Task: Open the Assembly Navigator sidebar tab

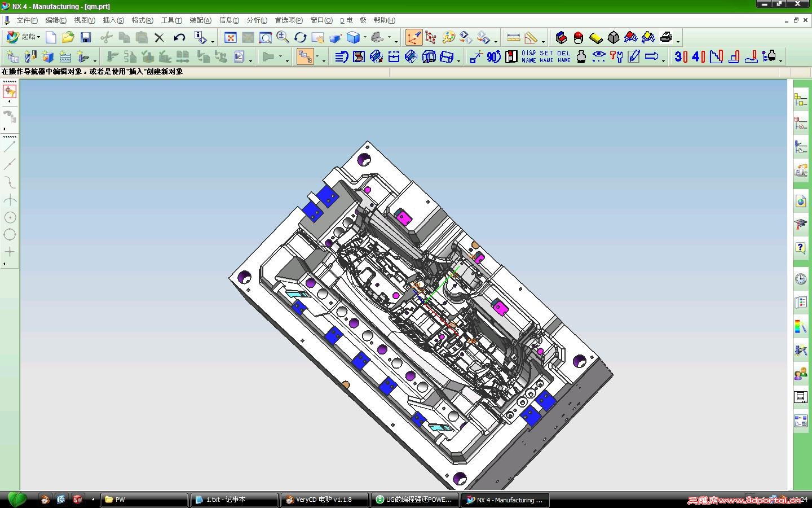Action: coord(801,100)
